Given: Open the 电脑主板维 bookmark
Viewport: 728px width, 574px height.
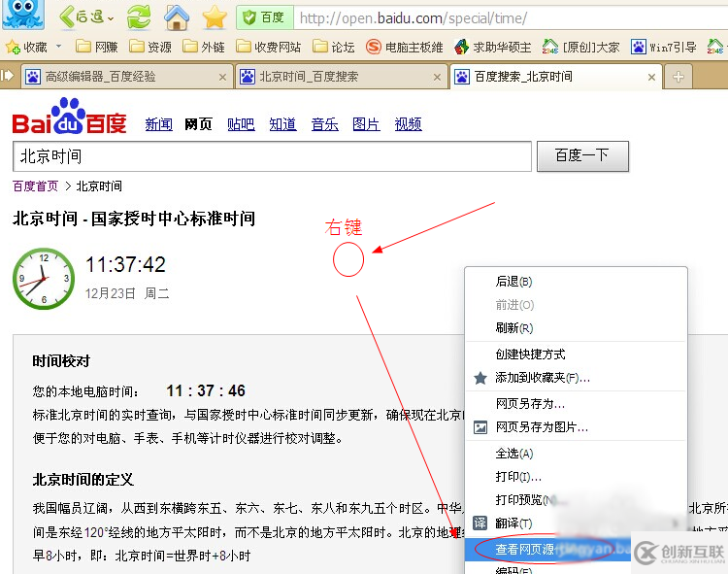Looking at the screenshot, I should click(405, 47).
